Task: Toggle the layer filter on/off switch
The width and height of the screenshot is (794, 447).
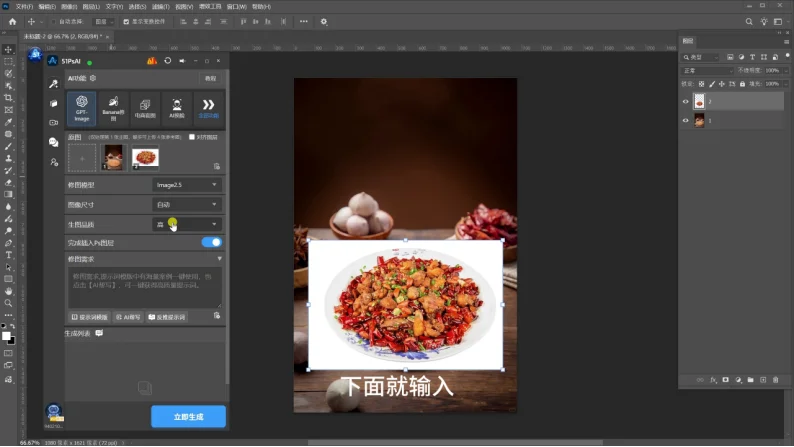Action: click(x=787, y=56)
